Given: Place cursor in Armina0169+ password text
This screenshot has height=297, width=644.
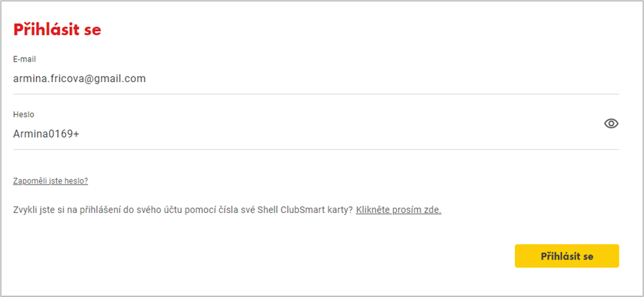Looking at the screenshot, I should coord(46,134).
